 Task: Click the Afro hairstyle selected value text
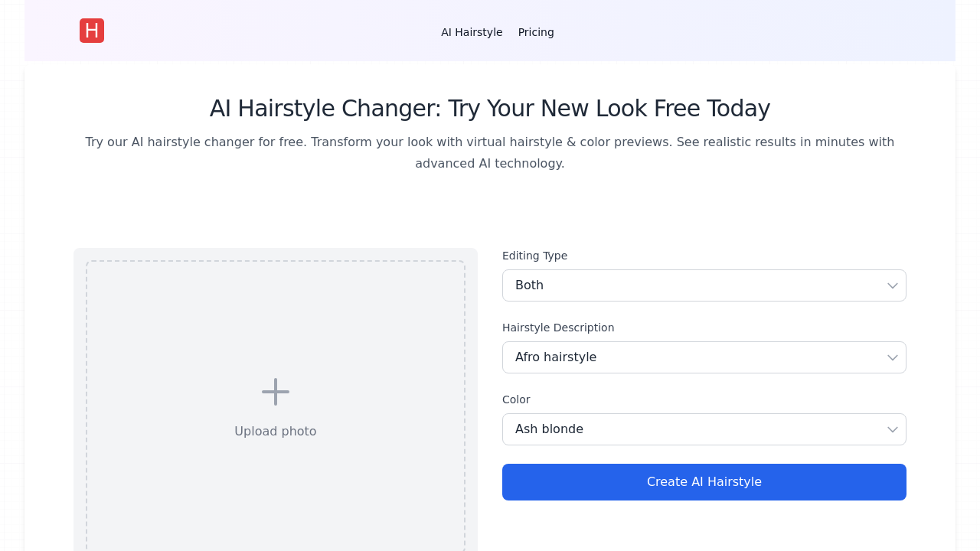[556, 357]
